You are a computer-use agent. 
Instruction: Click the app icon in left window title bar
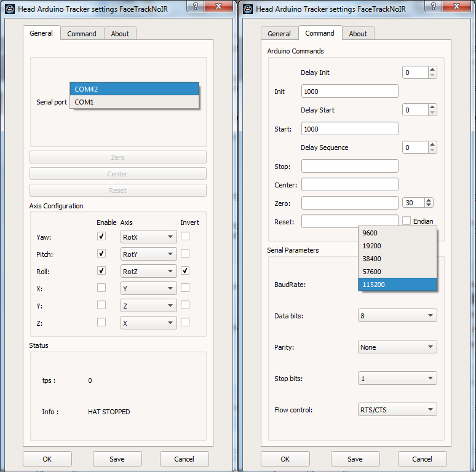point(10,9)
